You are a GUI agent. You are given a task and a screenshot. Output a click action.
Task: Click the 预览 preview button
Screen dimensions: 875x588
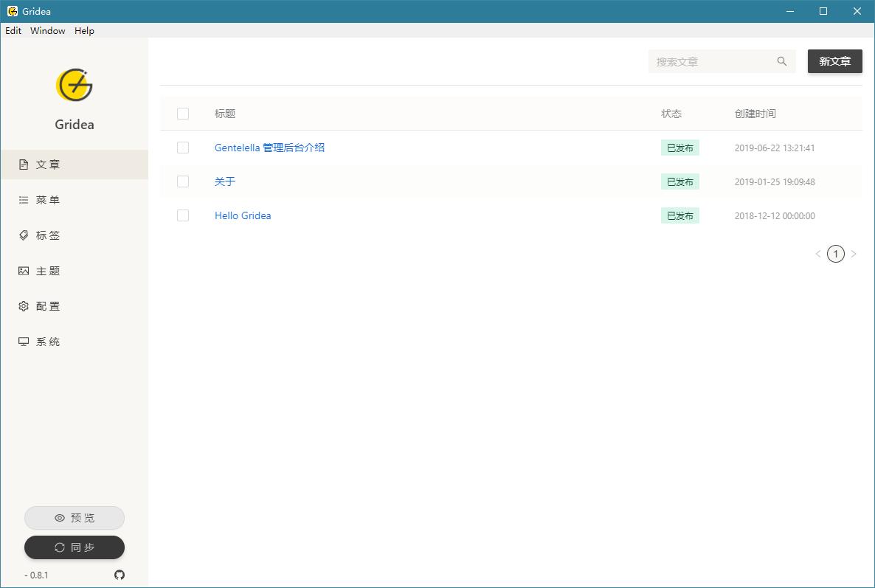coord(75,518)
